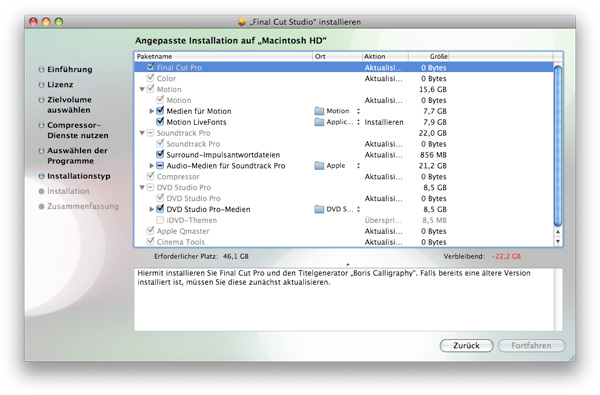The image size is (600, 395).
Task: Click the DVD S... folder icon
Action: click(319, 209)
